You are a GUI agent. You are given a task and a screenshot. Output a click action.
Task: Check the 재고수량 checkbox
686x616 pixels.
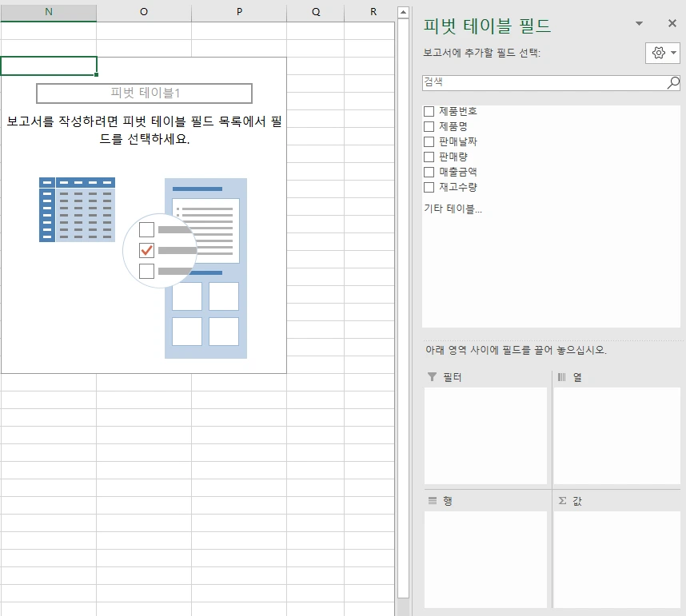click(429, 187)
